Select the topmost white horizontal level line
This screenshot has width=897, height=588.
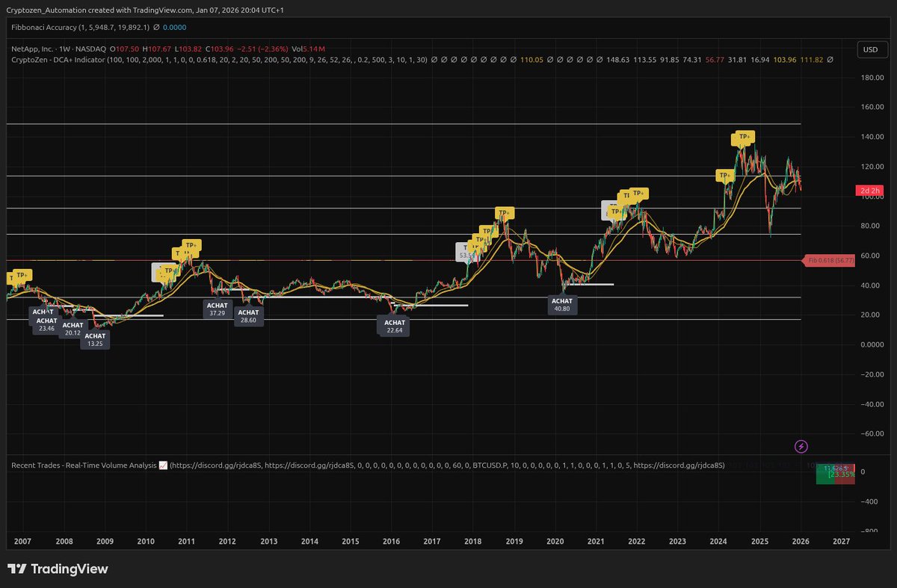pos(404,123)
